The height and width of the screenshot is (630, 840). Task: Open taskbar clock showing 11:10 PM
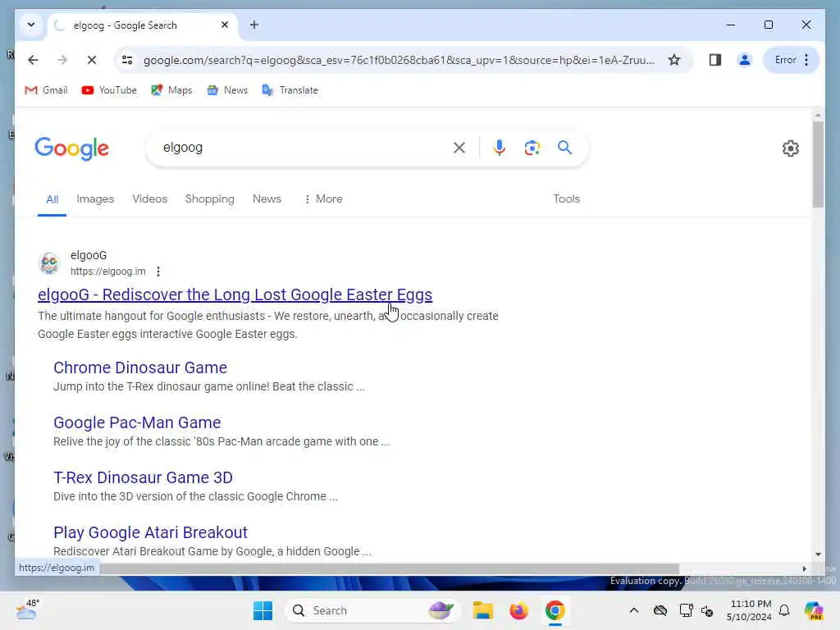[x=749, y=610]
